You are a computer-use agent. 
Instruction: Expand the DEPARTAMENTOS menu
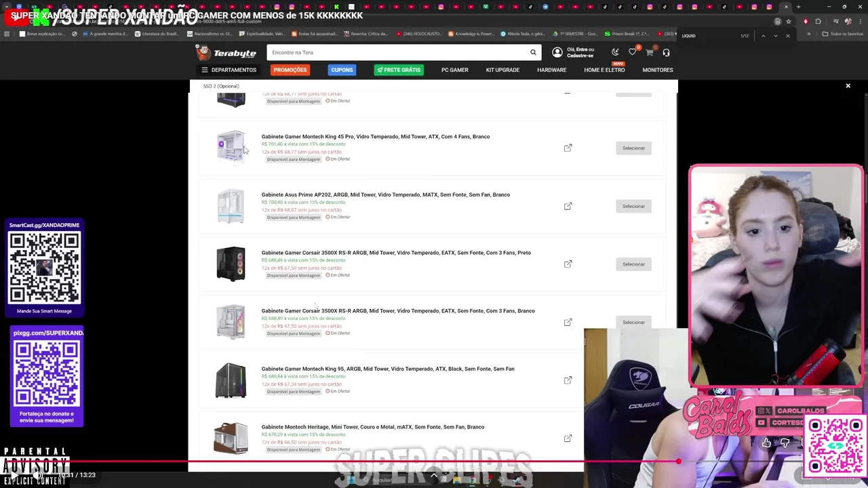click(x=229, y=70)
